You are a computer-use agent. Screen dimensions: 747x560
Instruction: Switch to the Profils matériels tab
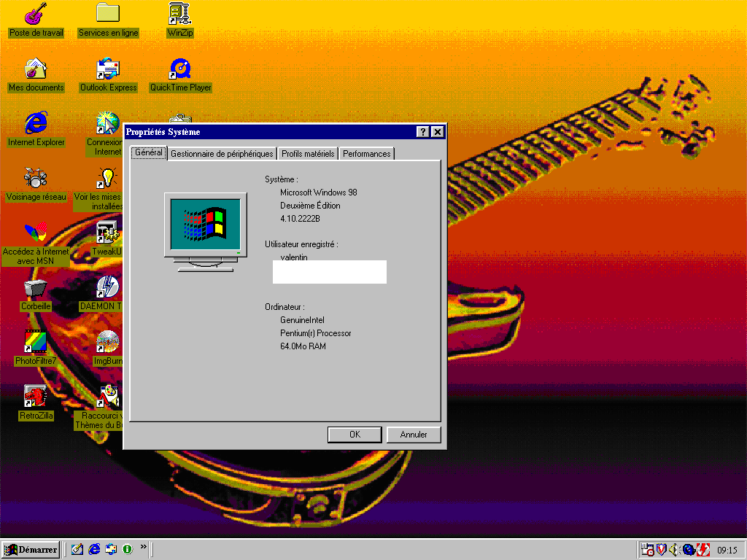click(308, 154)
